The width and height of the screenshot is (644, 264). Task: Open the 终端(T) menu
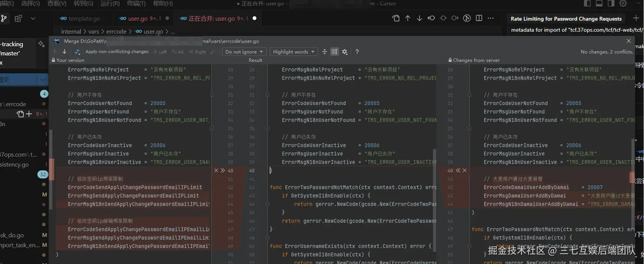[x=136, y=3]
